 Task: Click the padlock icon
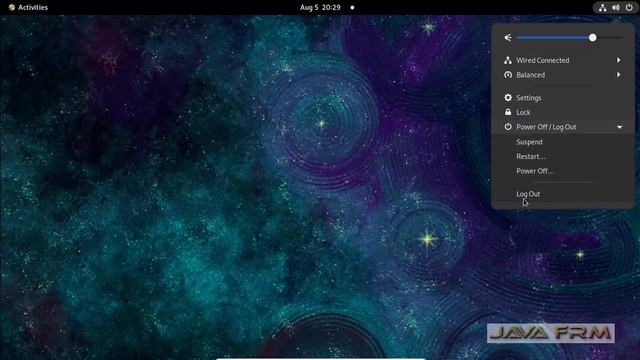tap(508, 112)
